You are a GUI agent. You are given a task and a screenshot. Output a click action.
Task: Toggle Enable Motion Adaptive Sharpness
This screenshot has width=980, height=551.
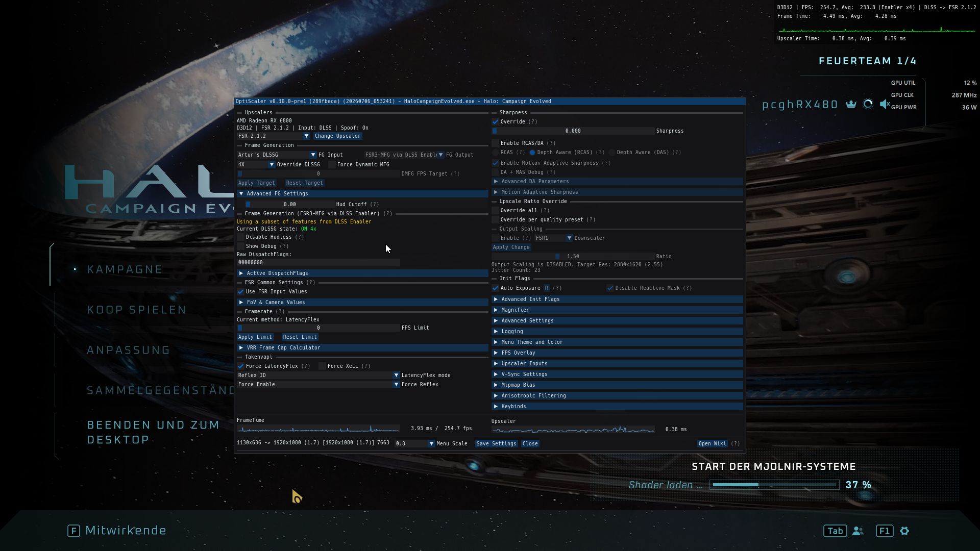coord(495,163)
